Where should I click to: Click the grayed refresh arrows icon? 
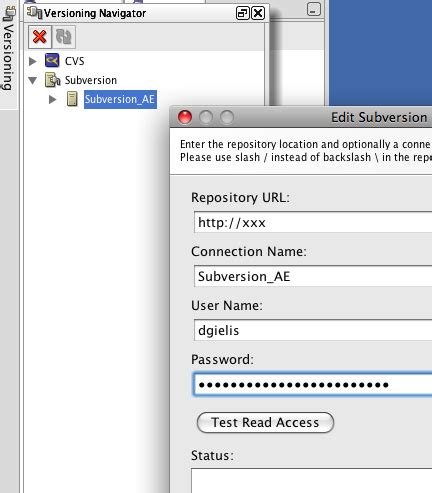[64, 37]
